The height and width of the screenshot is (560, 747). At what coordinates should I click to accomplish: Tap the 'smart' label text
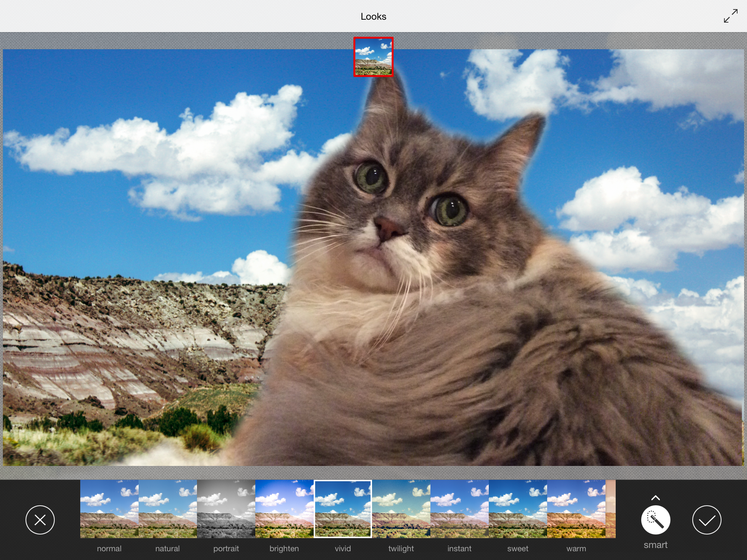point(655,545)
